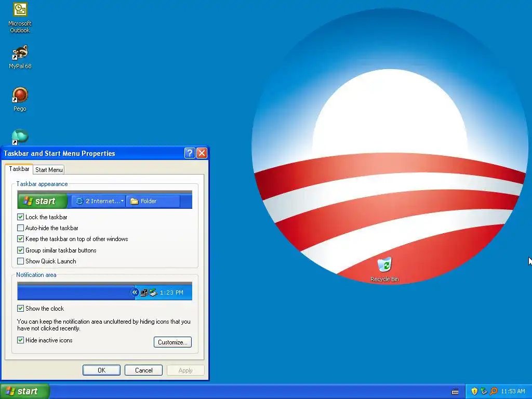Viewport: 532px width, 399px height.
Task: Select the MyPal 68 desktop shortcut
Action: [x=20, y=57]
